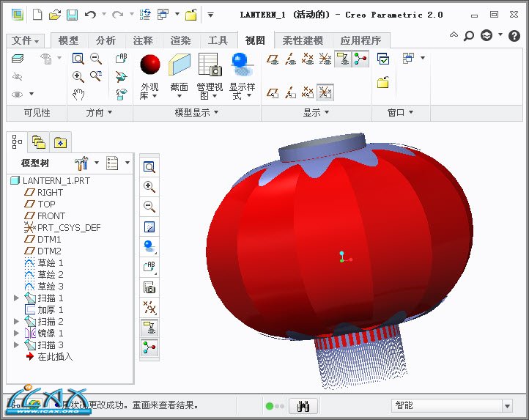Screen dimensions: 529x420
Task: Click the save icon in quick access toolbar
Action: pos(72,14)
